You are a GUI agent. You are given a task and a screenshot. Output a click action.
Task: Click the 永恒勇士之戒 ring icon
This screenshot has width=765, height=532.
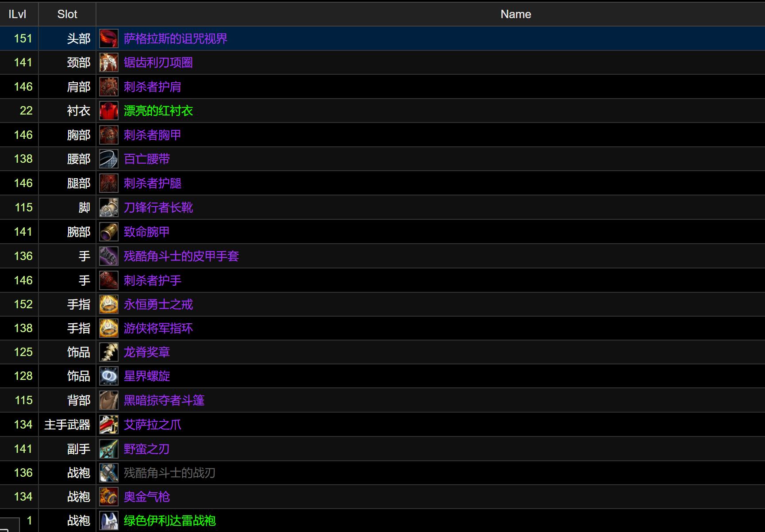click(x=108, y=304)
